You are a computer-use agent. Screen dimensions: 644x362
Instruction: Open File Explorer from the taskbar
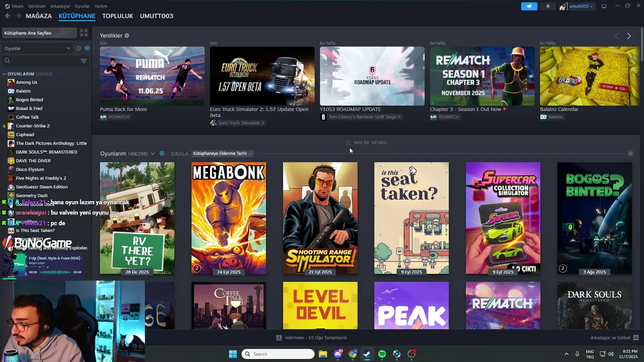pyautogui.click(x=323, y=354)
